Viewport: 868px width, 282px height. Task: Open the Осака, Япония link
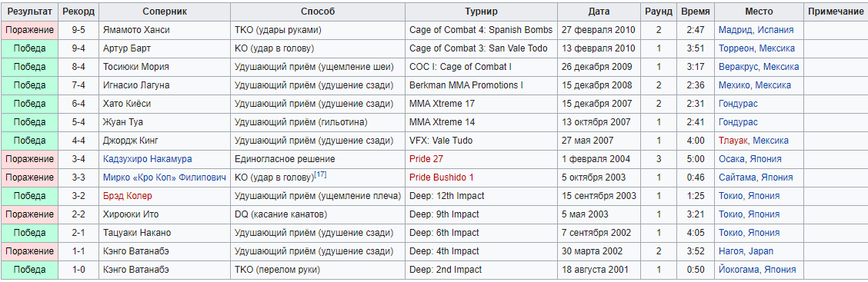[750, 159]
